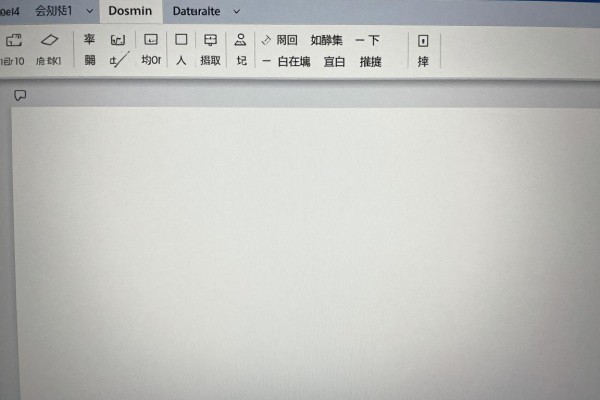Click the comment bubble icon above the page
The image size is (600, 400).
click(20, 95)
